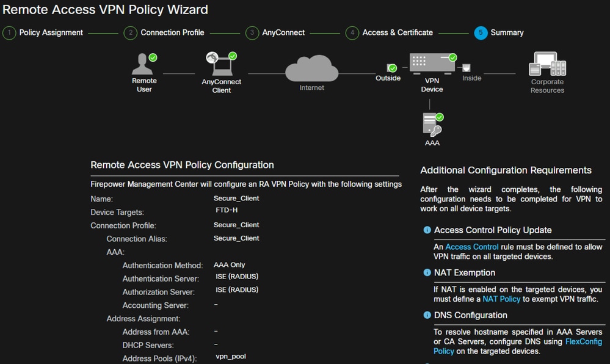
Task: Jump to step 3 AnyConnect
Action: [x=275, y=33]
